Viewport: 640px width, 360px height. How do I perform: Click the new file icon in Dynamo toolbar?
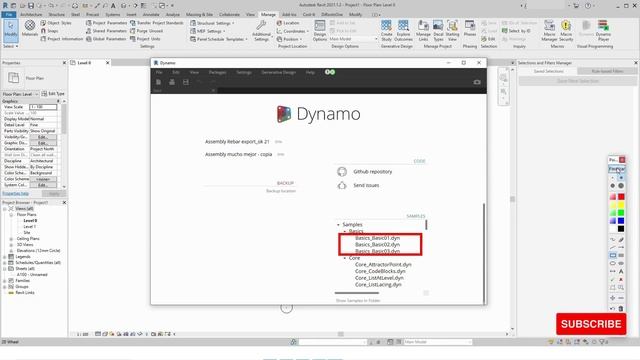click(158, 82)
